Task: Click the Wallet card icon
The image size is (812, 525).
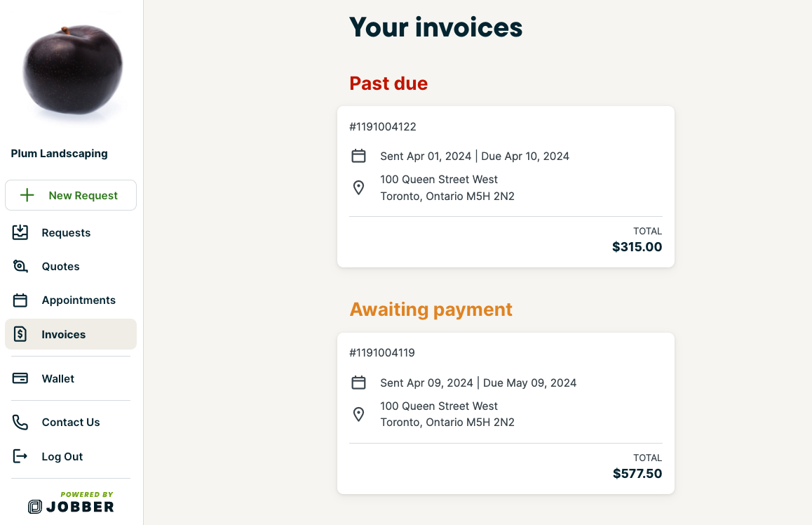Action: pos(20,378)
